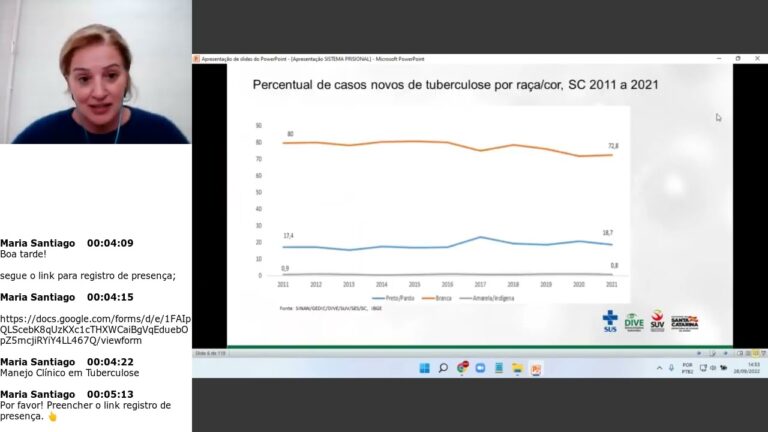Image resolution: width=768 pixels, height=432 pixels.
Task: Click the 2017 label on the x-axis
Action: pyautogui.click(x=480, y=284)
